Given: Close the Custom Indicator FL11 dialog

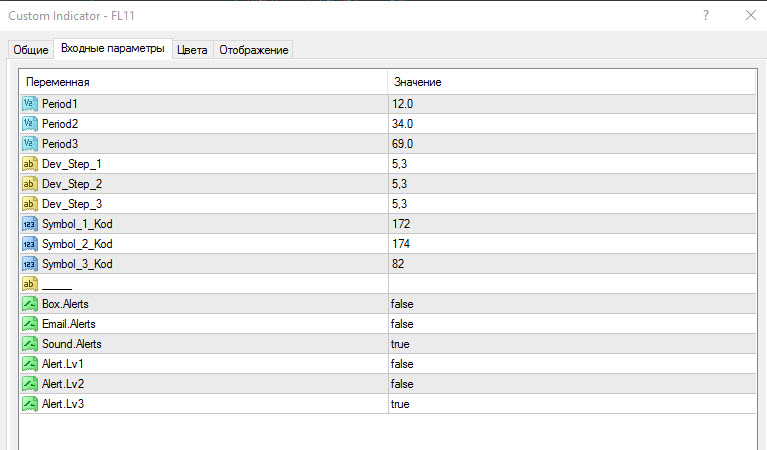Looking at the screenshot, I should click(x=751, y=16).
